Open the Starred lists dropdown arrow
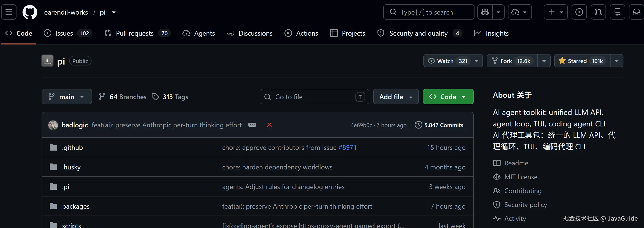 (617, 61)
